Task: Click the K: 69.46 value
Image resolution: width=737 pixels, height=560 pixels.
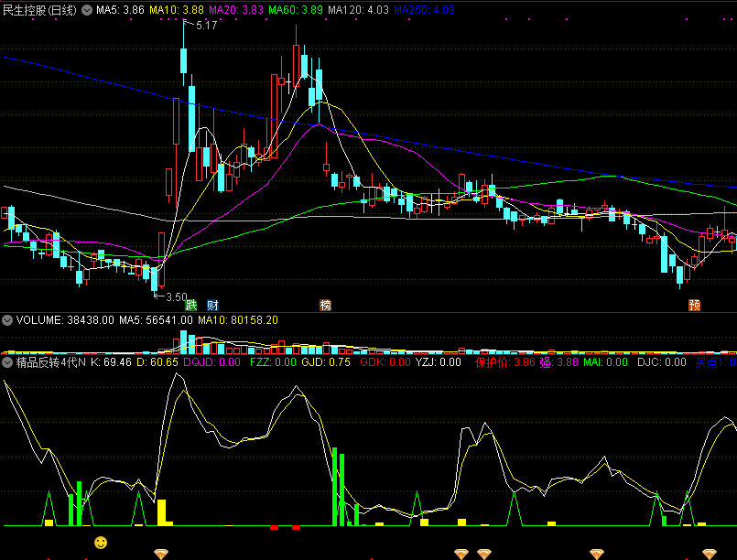Action: pos(111,362)
